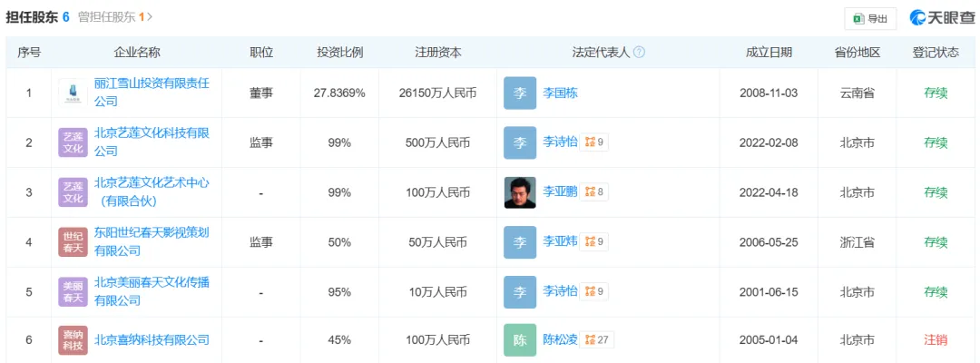Open relation graph badge 8 beside 李亚鹏

(593, 191)
